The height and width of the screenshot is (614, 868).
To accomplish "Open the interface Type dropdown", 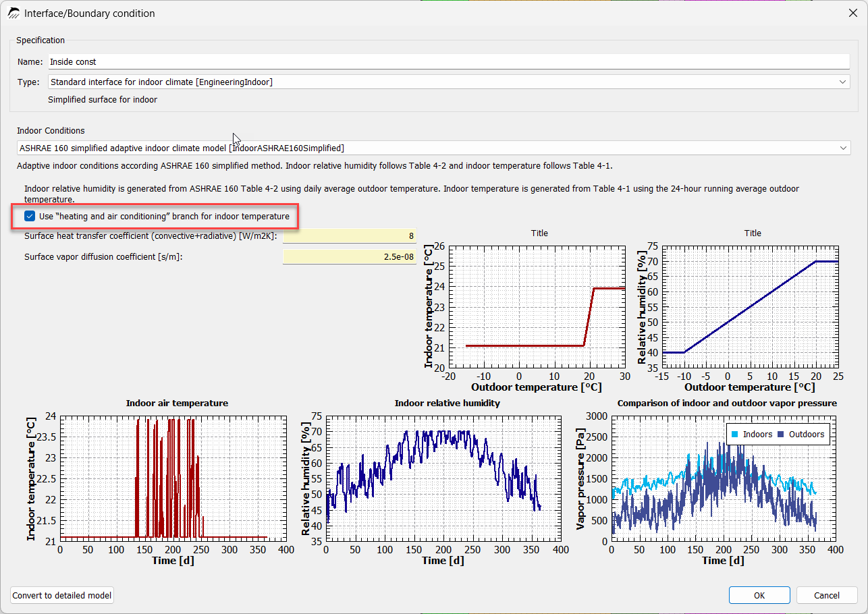I will 449,82.
